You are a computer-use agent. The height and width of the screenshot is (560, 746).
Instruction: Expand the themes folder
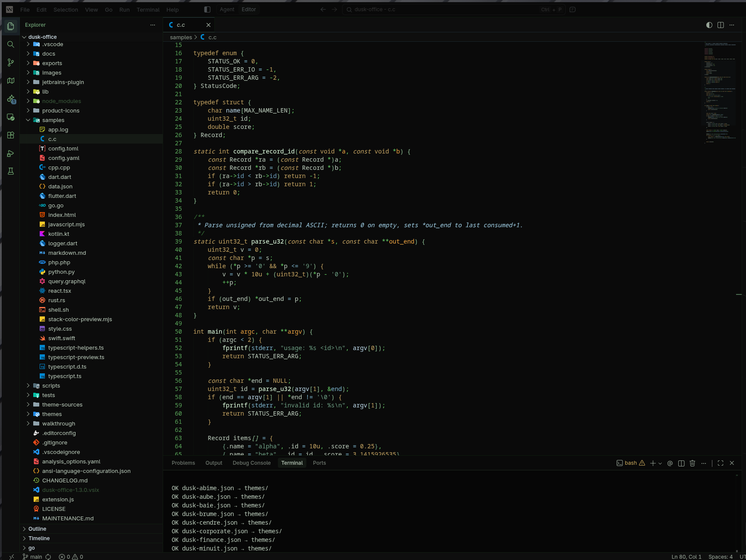point(91,414)
